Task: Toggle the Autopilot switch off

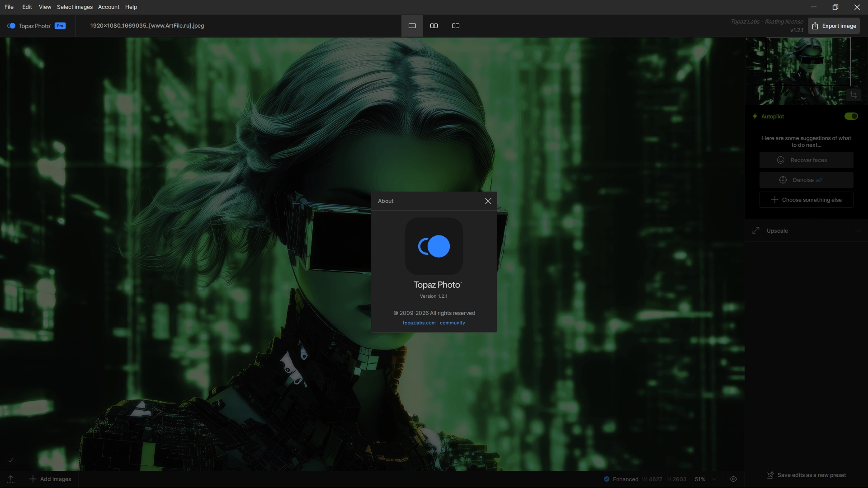Action: [851, 116]
